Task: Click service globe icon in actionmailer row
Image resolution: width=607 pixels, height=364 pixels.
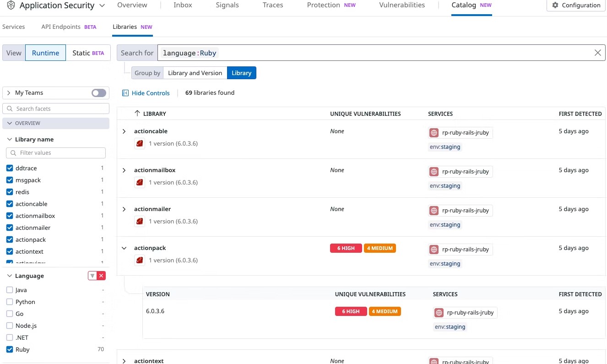Action: [x=434, y=211]
